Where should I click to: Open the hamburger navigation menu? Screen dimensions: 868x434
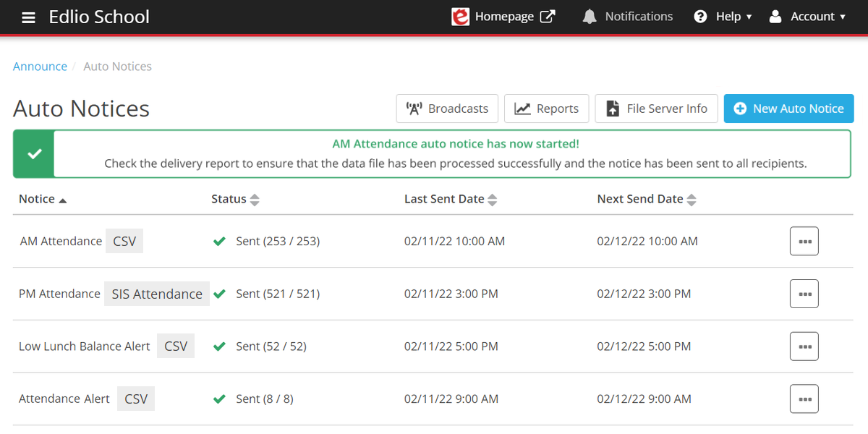(28, 17)
